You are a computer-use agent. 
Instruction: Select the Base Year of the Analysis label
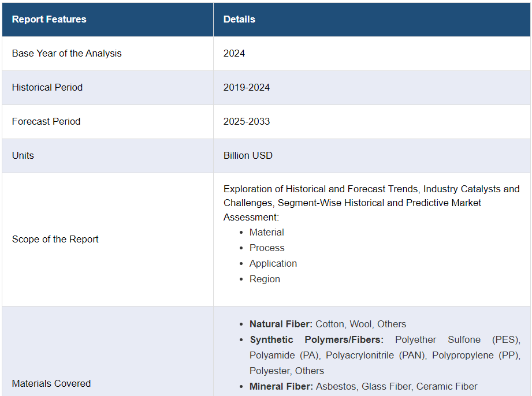(x=66, y=53)
